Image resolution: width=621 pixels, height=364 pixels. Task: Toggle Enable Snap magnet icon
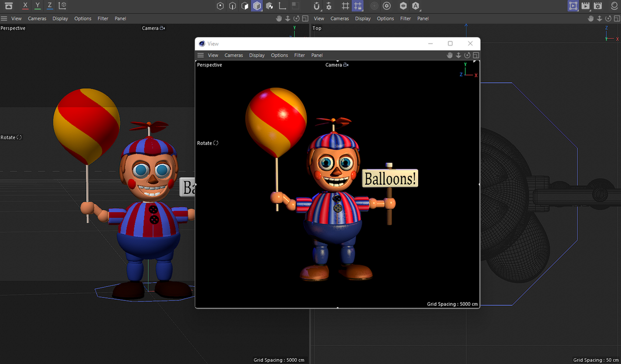click(x=317, y=6)
